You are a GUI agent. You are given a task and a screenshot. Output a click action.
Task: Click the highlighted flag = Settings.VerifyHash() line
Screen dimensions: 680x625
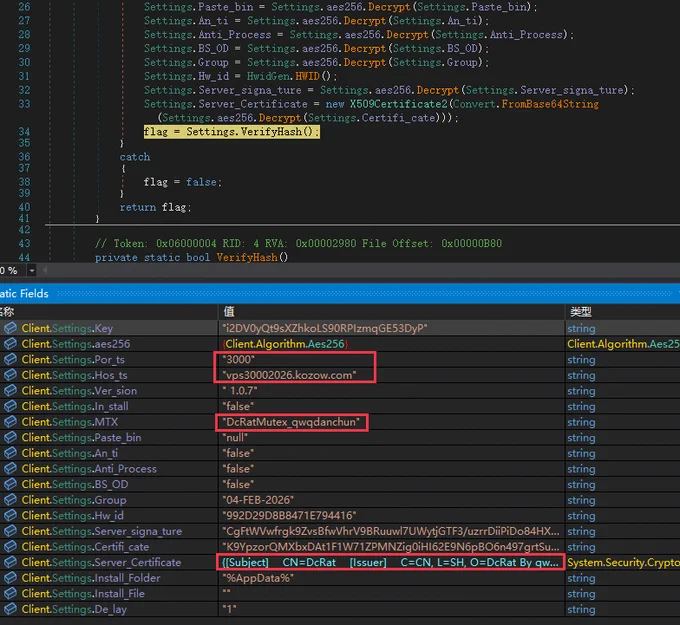[x=232, y=132]
